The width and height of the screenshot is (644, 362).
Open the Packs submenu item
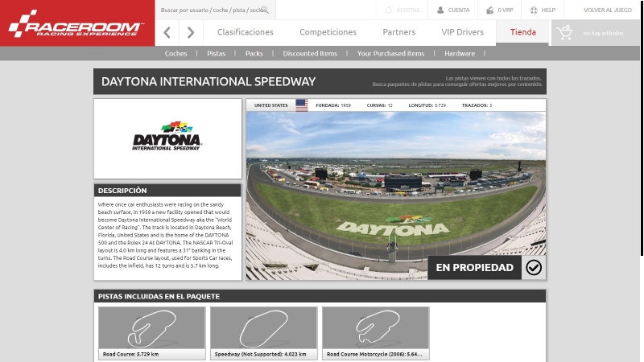(x=254, y=53)
